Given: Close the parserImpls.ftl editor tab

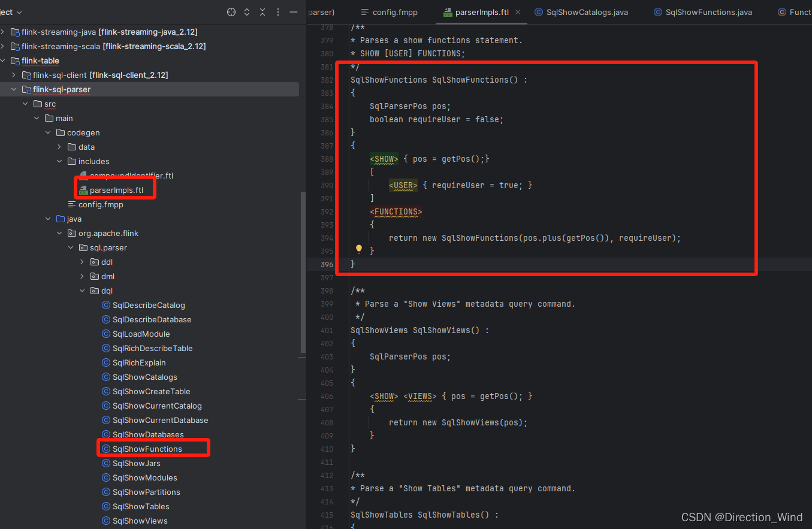Looking at the screenshot, I should tap(518, 12).
